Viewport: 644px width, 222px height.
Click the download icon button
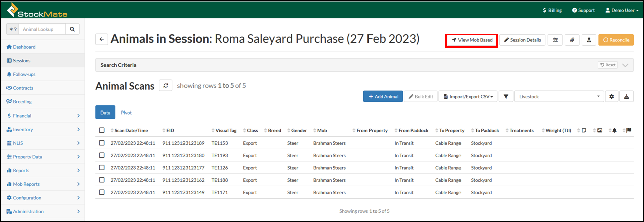tap(627, 96)
